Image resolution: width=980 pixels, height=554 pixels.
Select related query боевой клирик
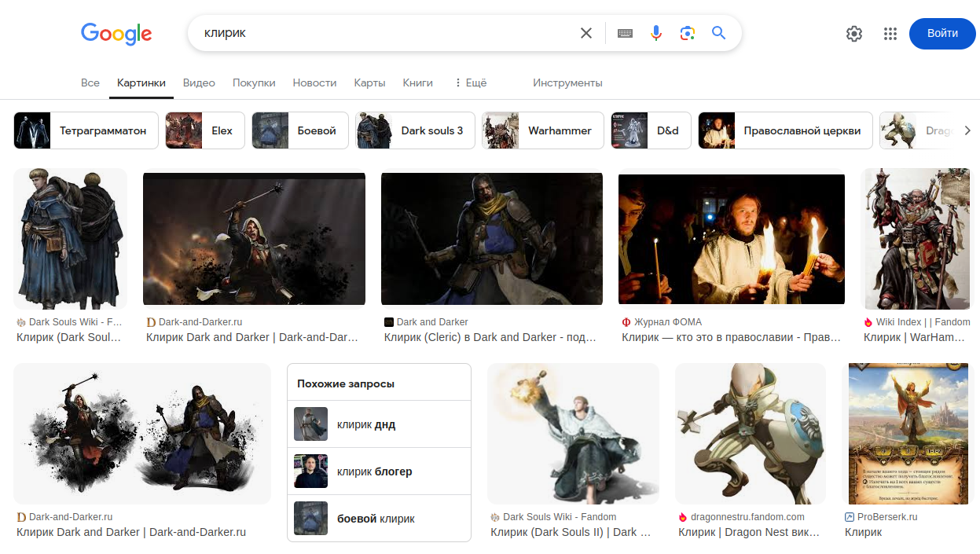[x=379, y=519]
